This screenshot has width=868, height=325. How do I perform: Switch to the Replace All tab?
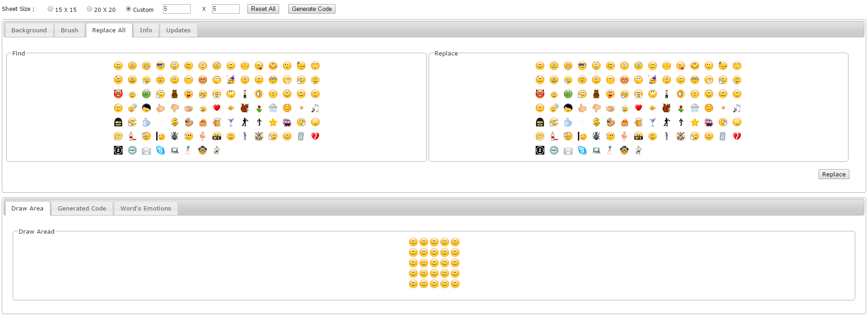109,30
